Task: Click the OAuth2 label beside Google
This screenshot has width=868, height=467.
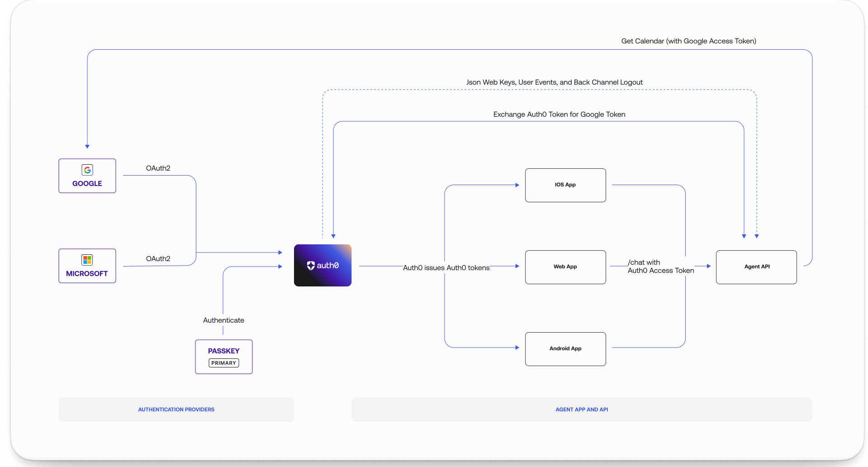Action: (158, 168)
